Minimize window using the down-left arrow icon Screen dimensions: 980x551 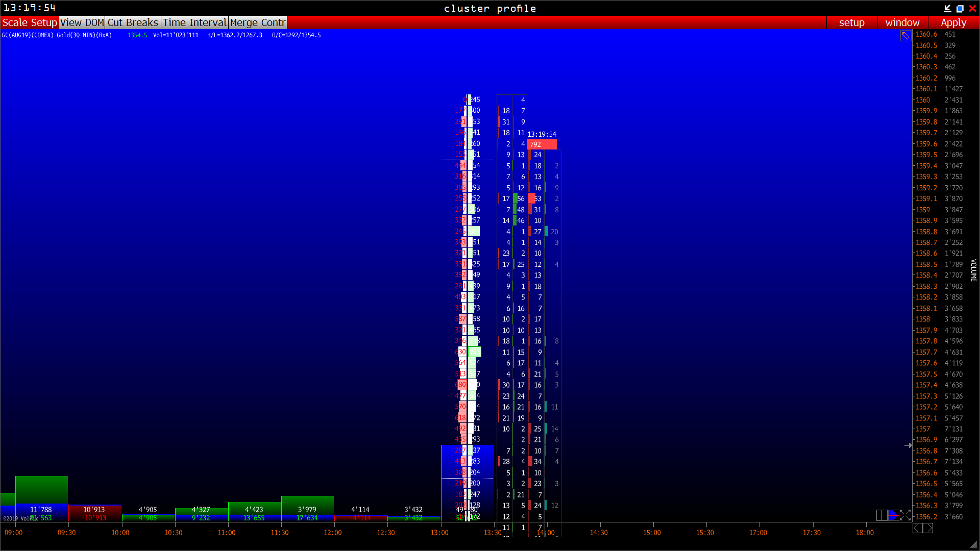pyautogui.click(x=947, y=8)
